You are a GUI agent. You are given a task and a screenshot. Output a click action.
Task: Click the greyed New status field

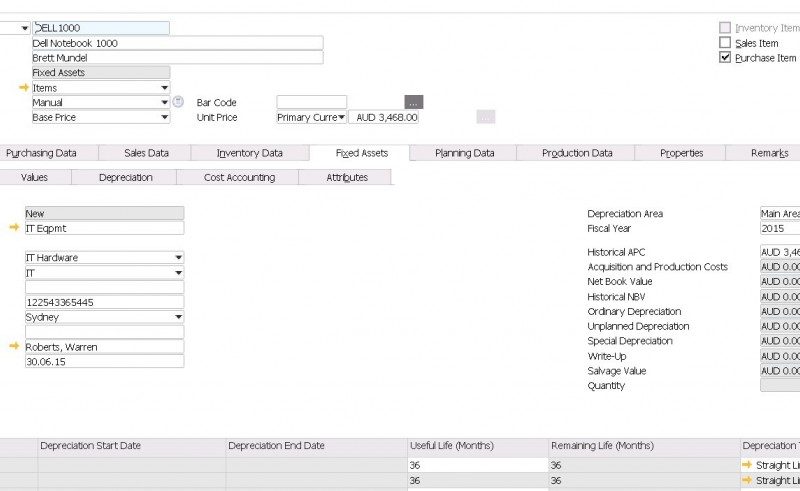(105, 213)
